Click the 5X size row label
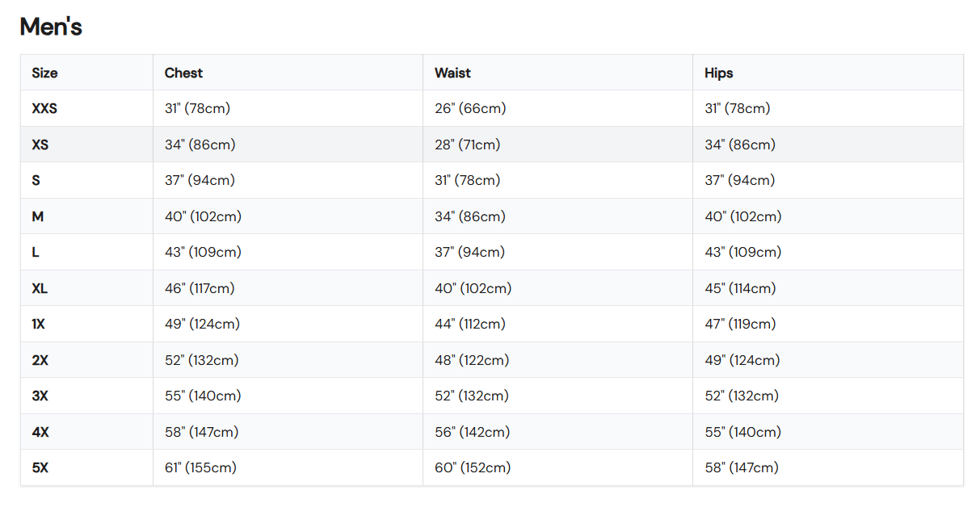The width and height of the screenshot is (980, 507). pyautogui.click(x=40, y=467)
